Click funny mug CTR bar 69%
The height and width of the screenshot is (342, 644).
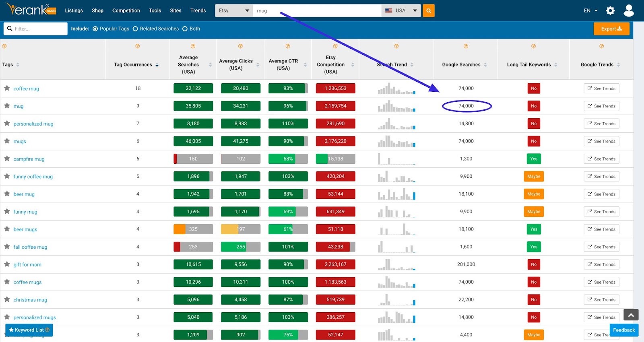(x=288, y=211)
